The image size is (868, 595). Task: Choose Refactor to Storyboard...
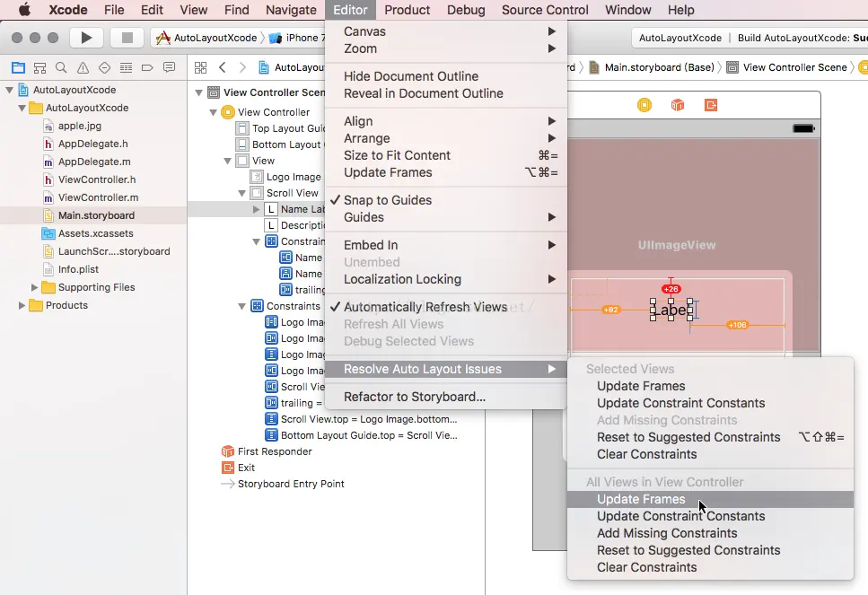coord(445,397)
